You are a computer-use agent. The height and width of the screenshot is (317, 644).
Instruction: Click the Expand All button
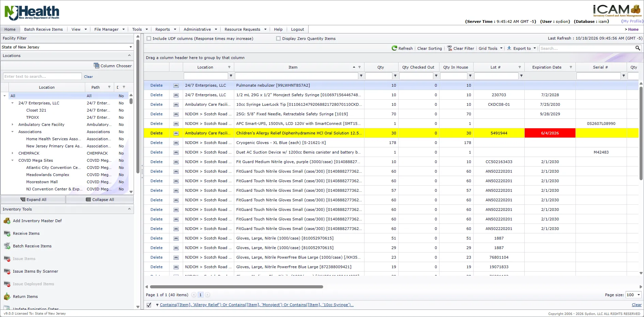coord(33,200)
